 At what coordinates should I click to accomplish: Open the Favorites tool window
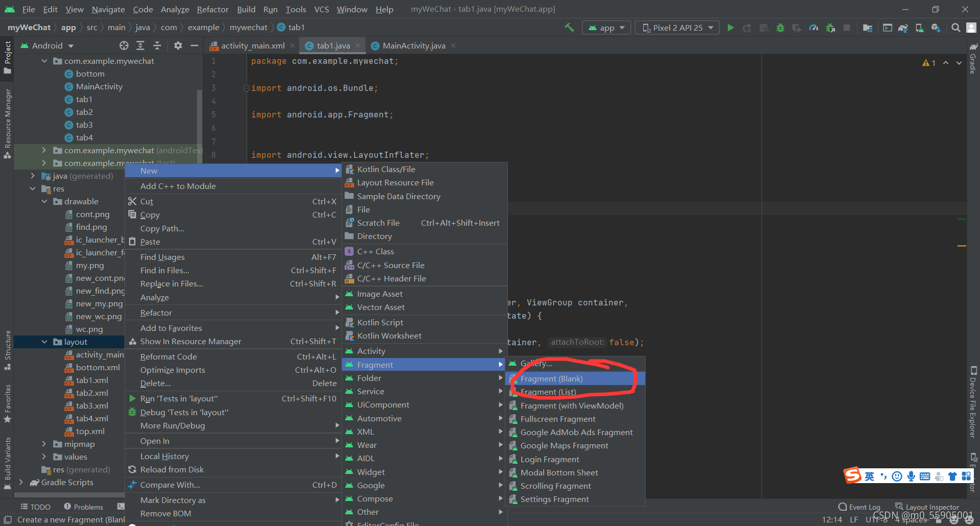7,403
